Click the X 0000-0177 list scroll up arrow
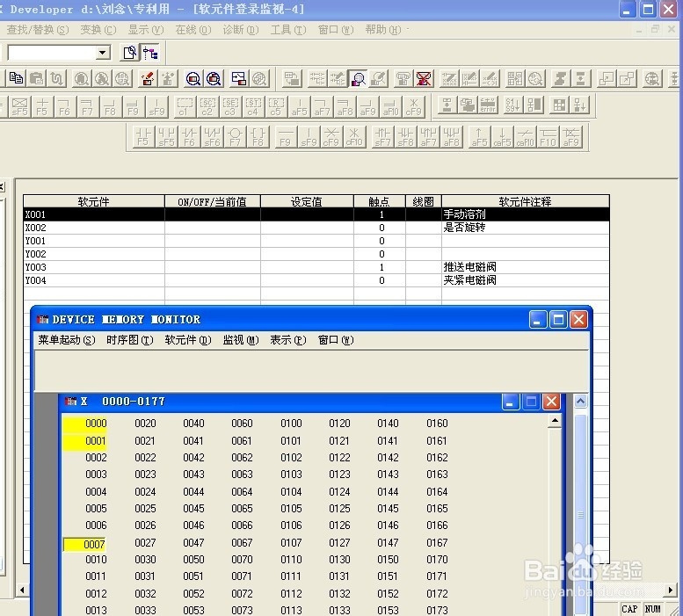 tap(555, 421)
